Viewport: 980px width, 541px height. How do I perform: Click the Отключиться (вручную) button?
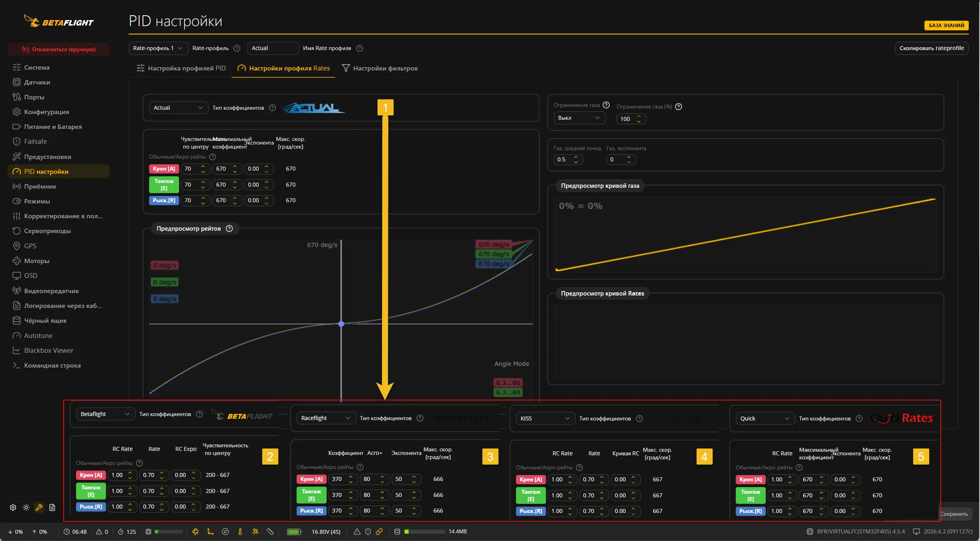point(58,49)
